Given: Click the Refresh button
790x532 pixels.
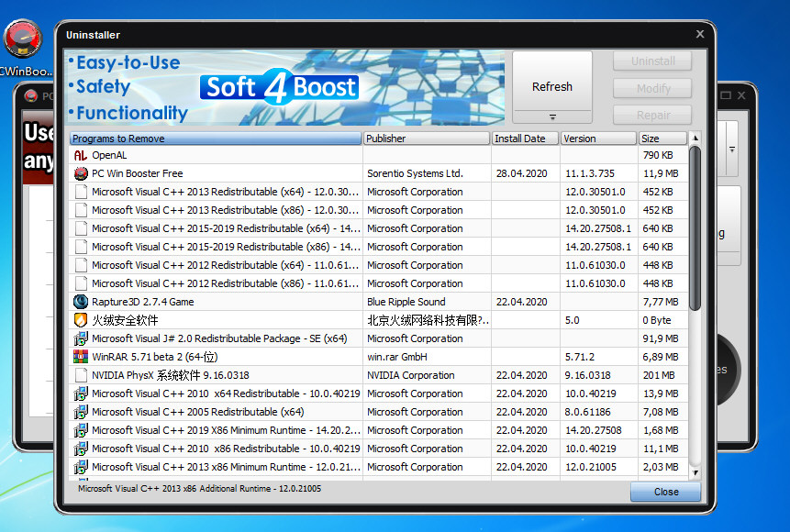Looking at the screenshot, I should (x=552, y=86).
